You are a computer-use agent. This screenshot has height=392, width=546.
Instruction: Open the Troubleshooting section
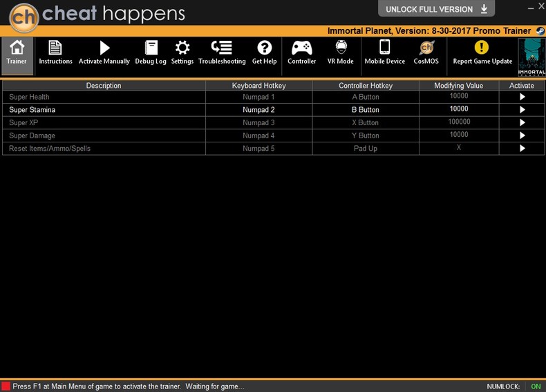(x=222, y=53)
